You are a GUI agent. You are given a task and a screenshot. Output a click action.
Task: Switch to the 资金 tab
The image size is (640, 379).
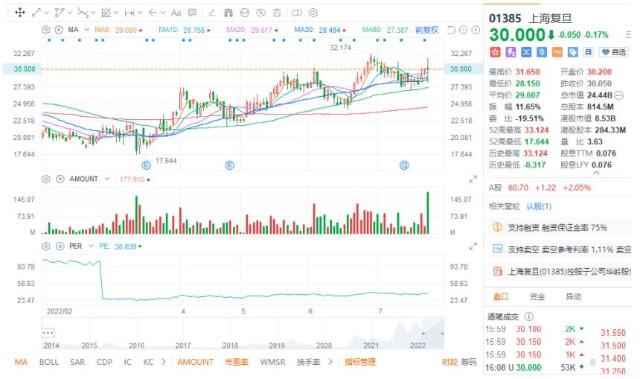(x=537, y=297)
